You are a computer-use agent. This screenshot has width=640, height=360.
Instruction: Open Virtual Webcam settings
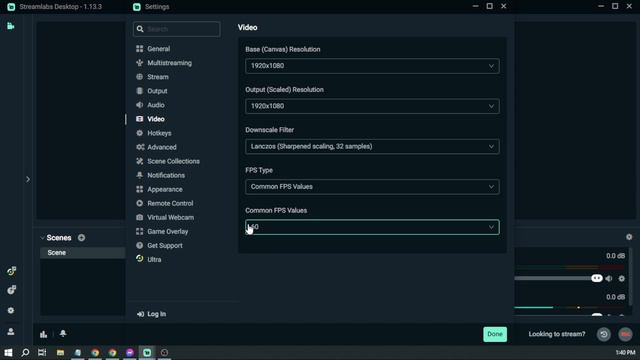click(165, 218)
